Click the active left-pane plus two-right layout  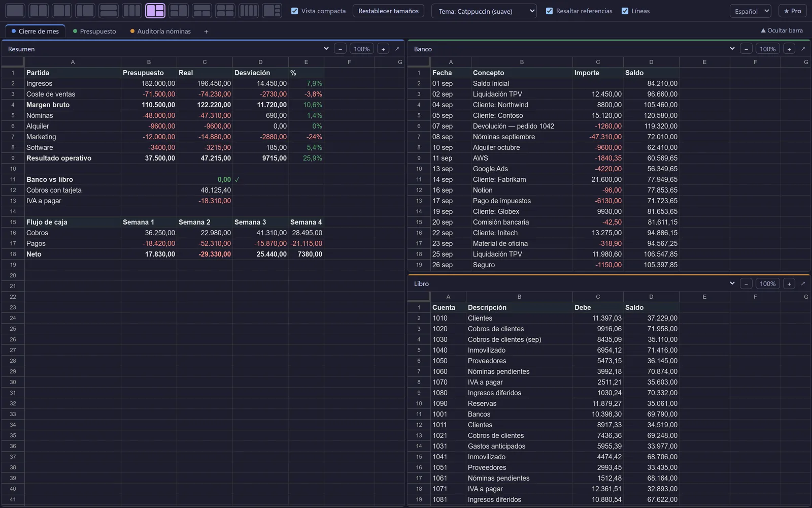point(155,11)
